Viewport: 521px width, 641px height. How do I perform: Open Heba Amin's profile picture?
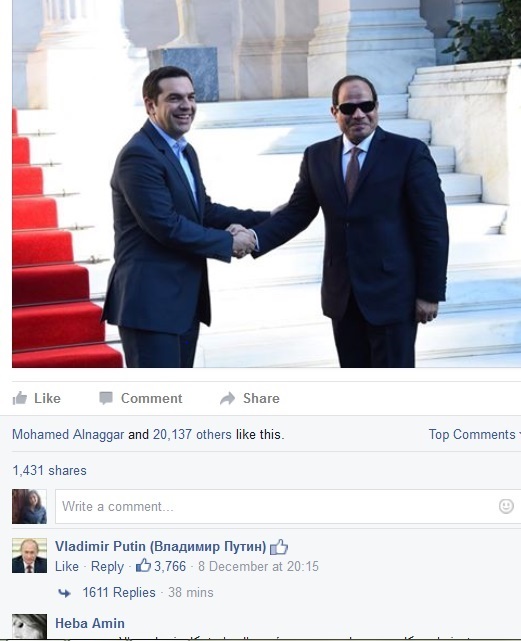tap(29, 626)
